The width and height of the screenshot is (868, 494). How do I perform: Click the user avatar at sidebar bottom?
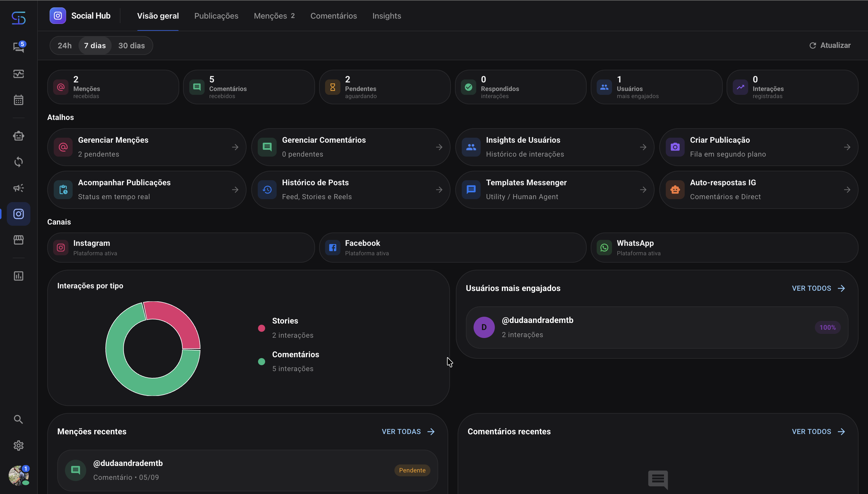19,475
